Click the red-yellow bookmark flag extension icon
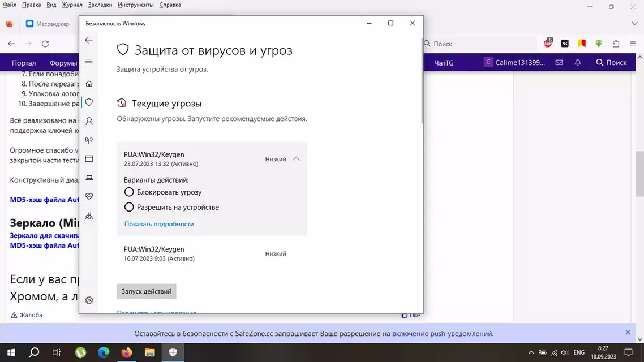The height and width of the screenshot is (362, 644). click(x=582, y=43)
